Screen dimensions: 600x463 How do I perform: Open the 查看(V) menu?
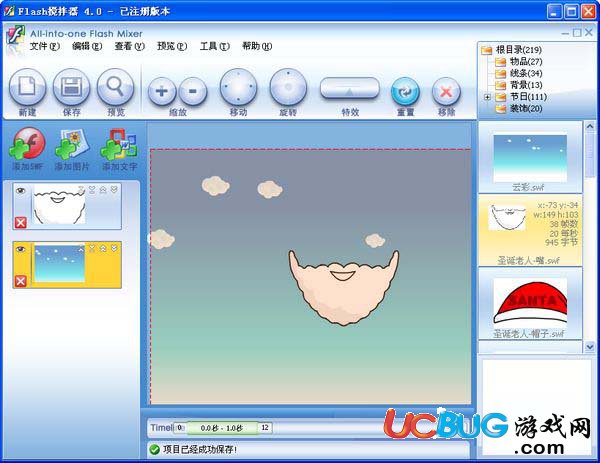[129, 46]
